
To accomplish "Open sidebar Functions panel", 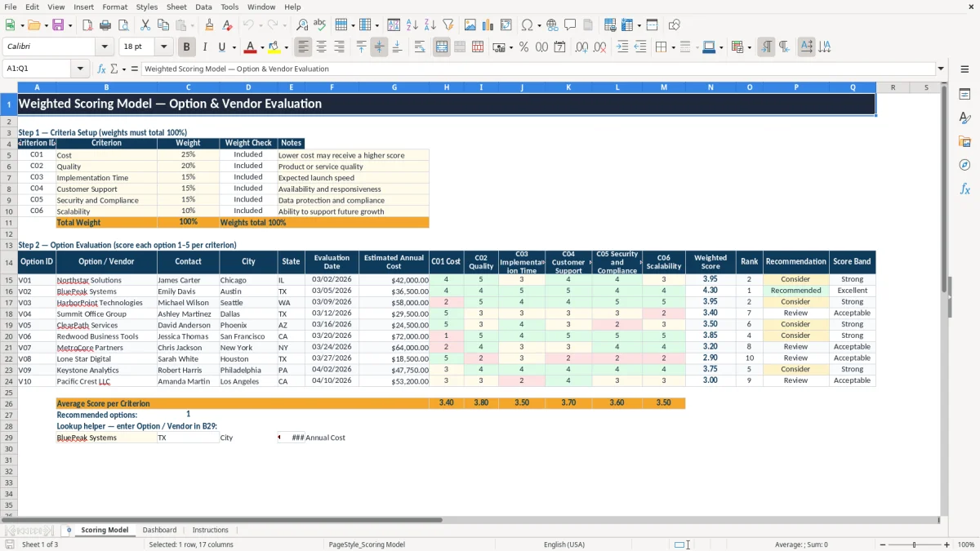I will coord(964,189).
